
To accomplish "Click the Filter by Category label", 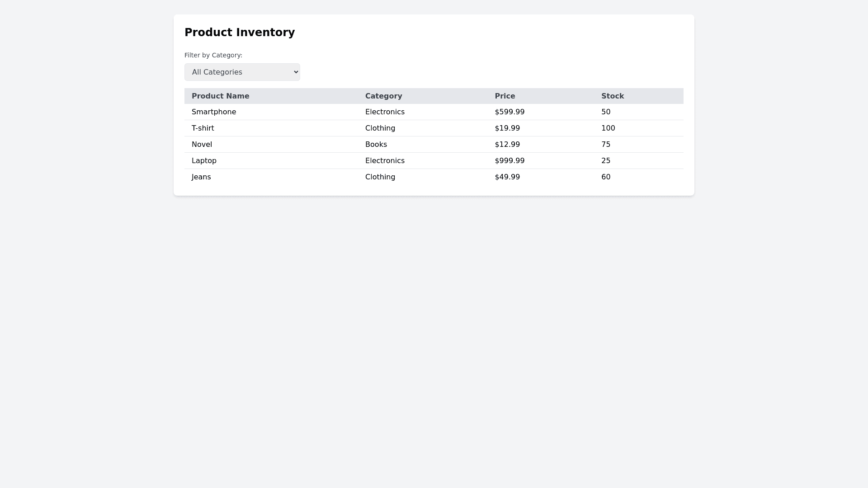I will 213,55.
